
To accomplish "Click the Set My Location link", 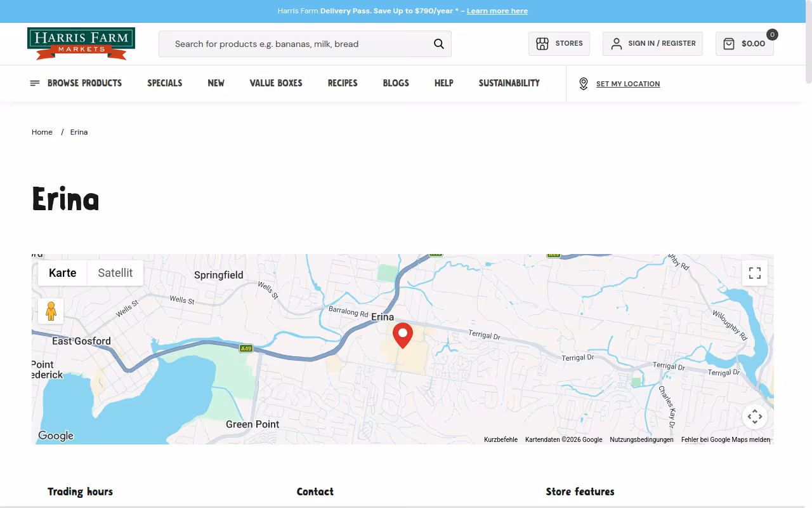I will (x=628, y=84).
